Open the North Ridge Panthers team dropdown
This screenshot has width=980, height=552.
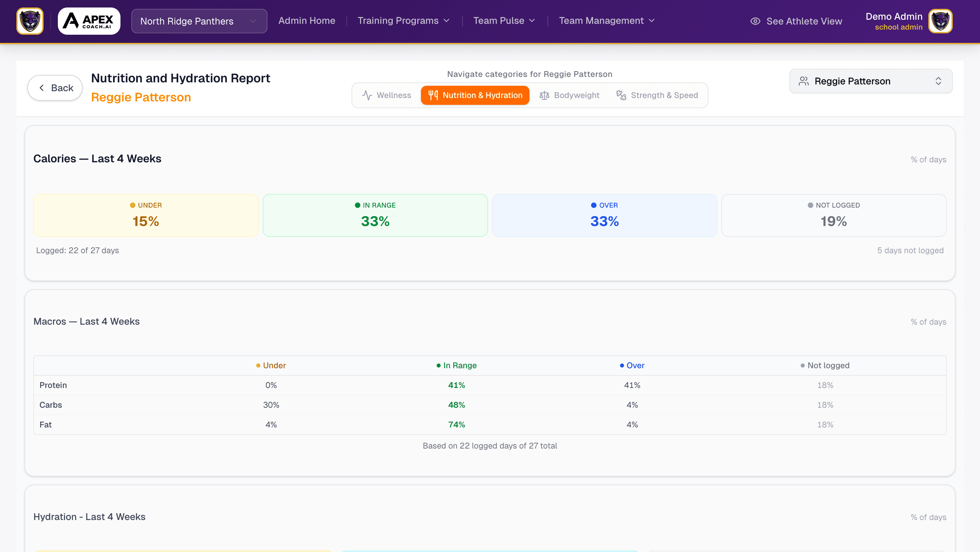point(199,21)
